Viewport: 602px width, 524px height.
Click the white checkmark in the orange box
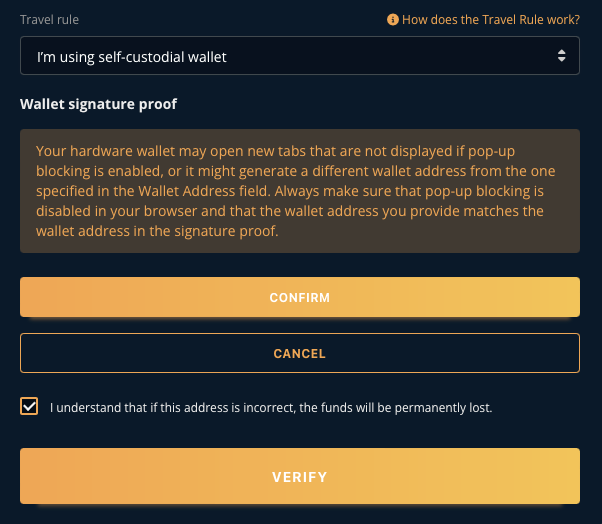(x=29, y=407)
